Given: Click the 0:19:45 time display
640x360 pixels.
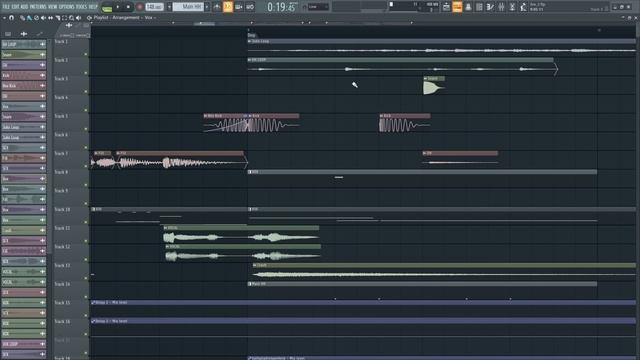Looking at the screenshot, I should point(281,7).
